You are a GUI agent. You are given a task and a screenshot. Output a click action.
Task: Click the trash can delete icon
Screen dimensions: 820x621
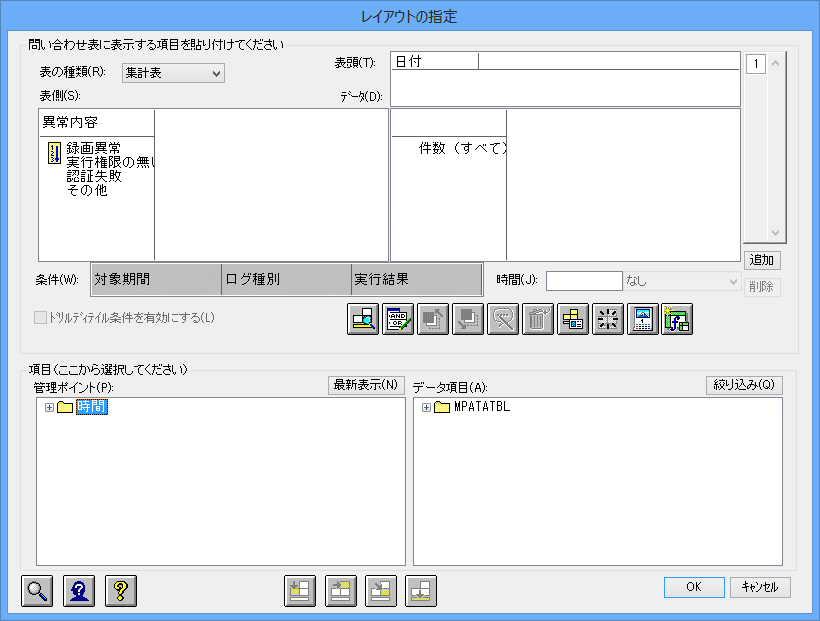tap(538, 319)
